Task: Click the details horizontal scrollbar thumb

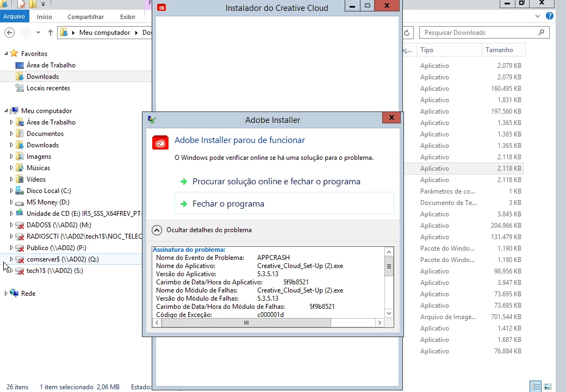Action: 246,323
